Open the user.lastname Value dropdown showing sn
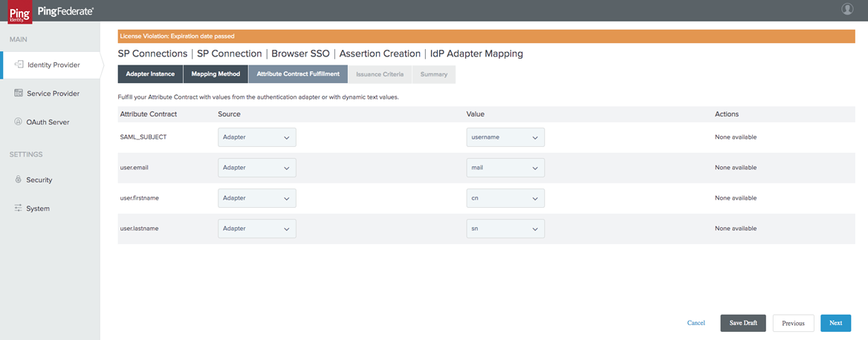 [505, 229]
